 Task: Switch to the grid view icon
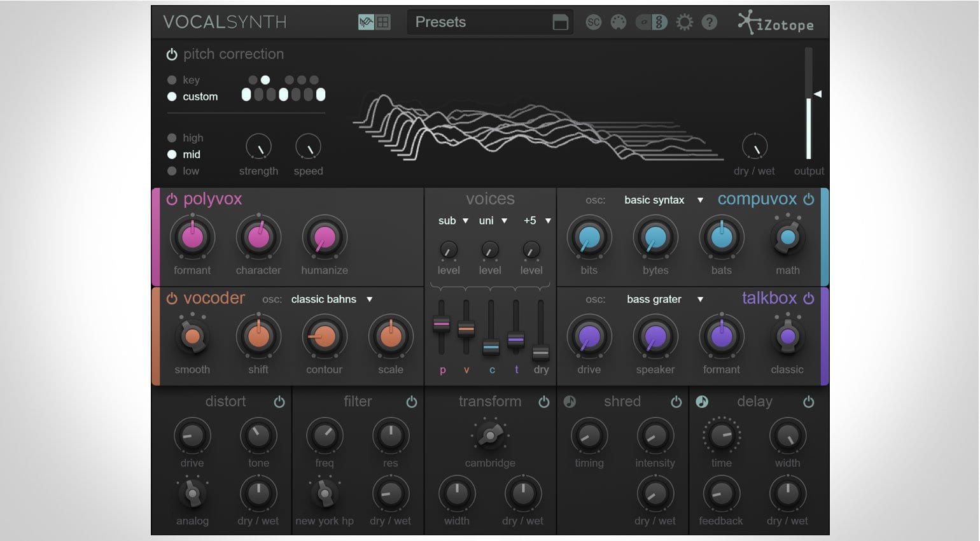coord(382,22)
